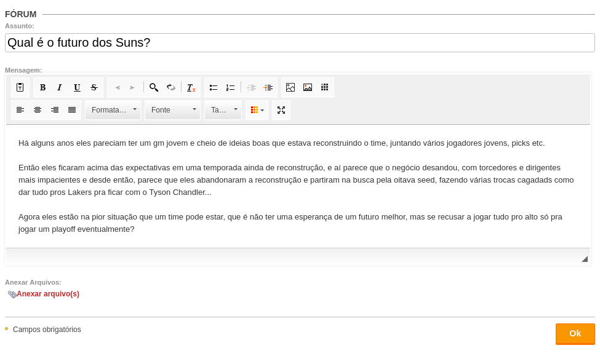600x364 pixels.
Task: Toggle the bulleted list
Action: (x=214, y=87)
